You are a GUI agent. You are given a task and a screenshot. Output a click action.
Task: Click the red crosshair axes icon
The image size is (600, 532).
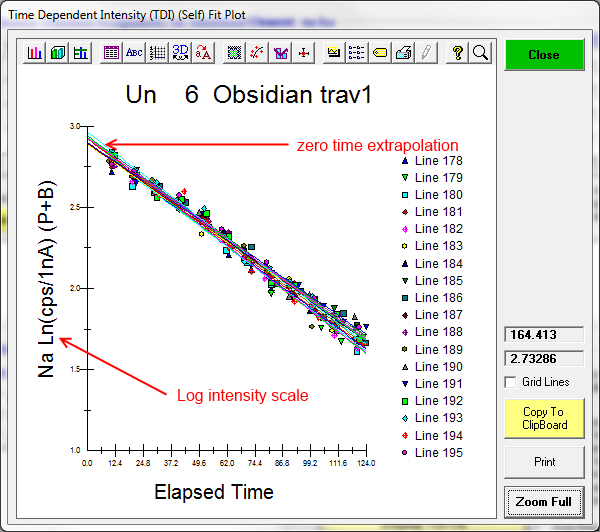304,53
